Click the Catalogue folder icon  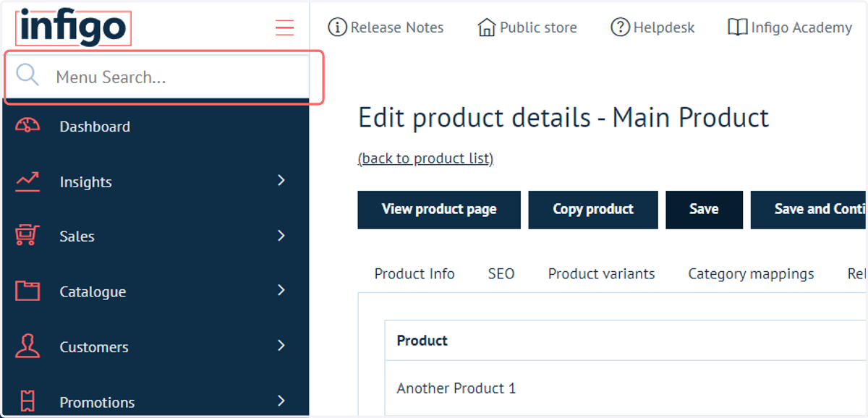tap(27, 291)
